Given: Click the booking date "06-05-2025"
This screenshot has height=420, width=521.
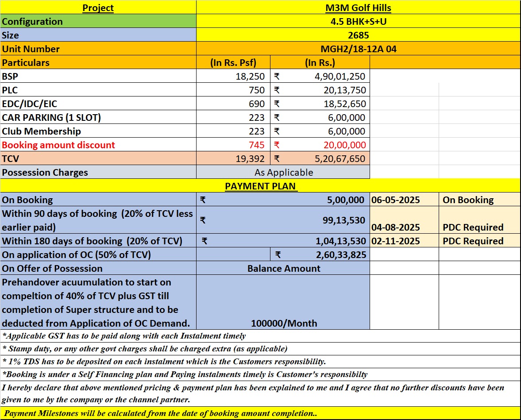Looking at the screenshot, I should point(396,200).
